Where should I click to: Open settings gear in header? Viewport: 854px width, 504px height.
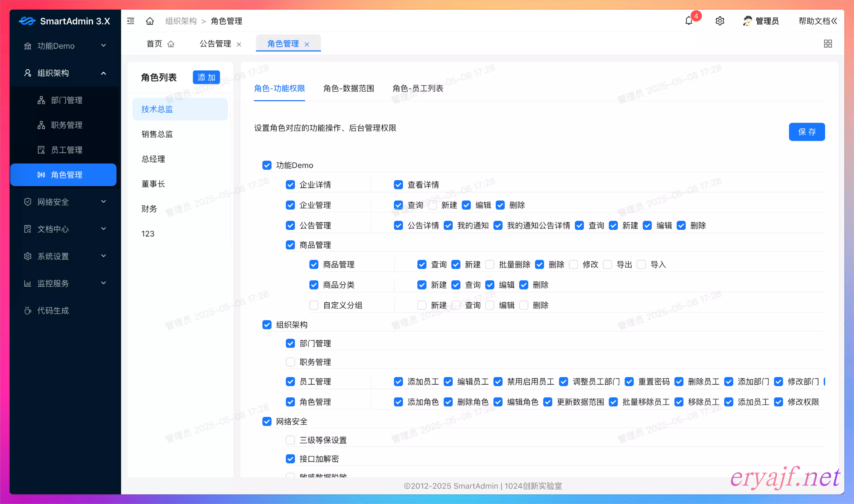click(x=720, y=21)
